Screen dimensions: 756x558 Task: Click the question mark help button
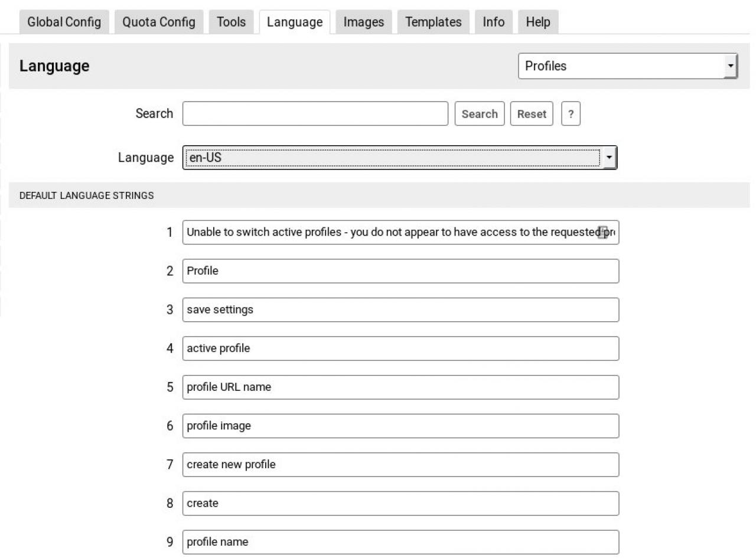[571, 114]
